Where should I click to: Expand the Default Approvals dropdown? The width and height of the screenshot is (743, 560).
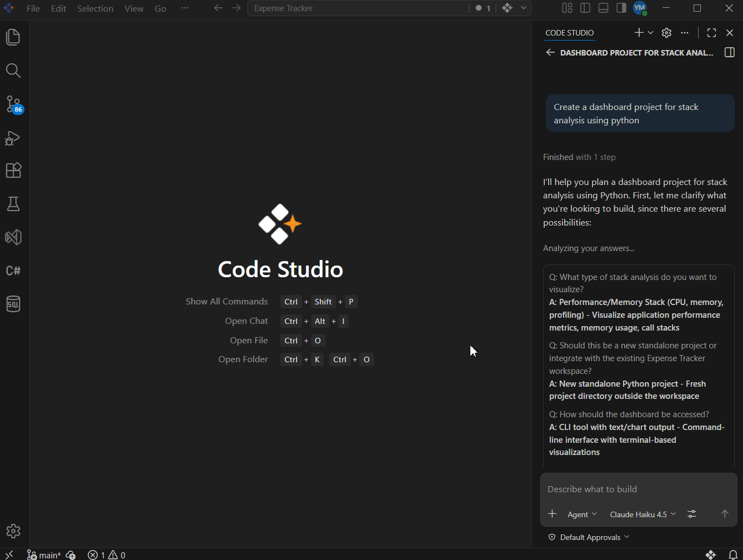click(x=589, y=537)
